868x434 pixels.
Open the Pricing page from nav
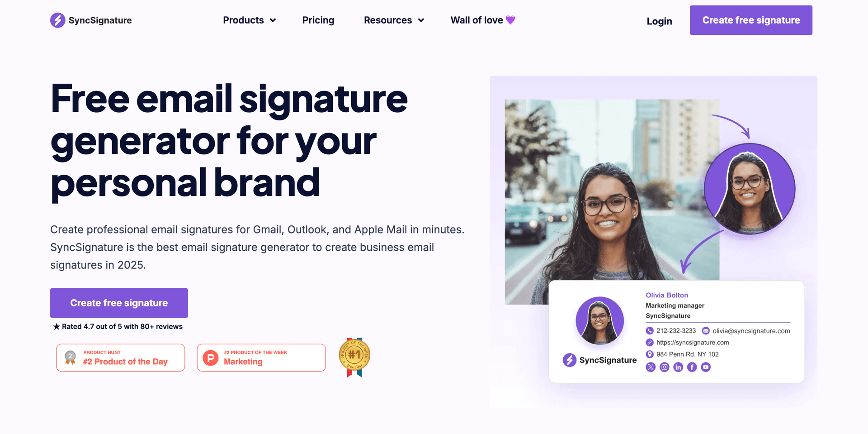pyautogui.click(x=318, y=20)
